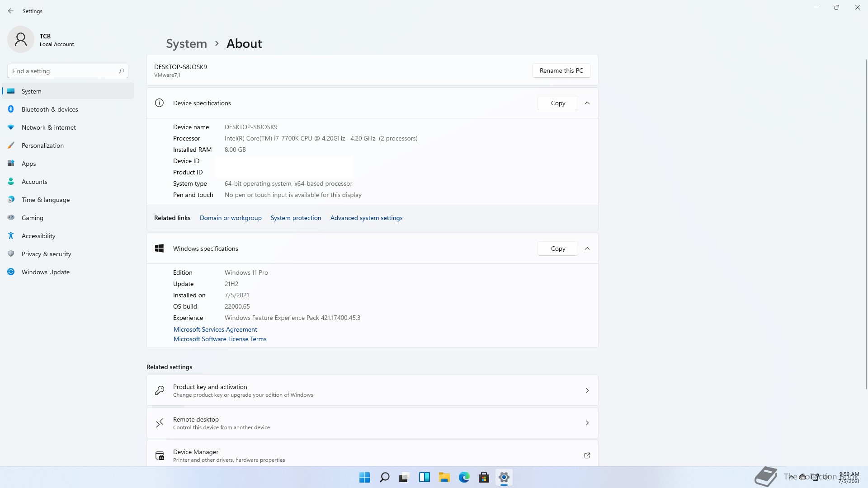Click the Time & language globe icon
The width and height of the screenshot is (868, 488).
[x=11, y=200]
